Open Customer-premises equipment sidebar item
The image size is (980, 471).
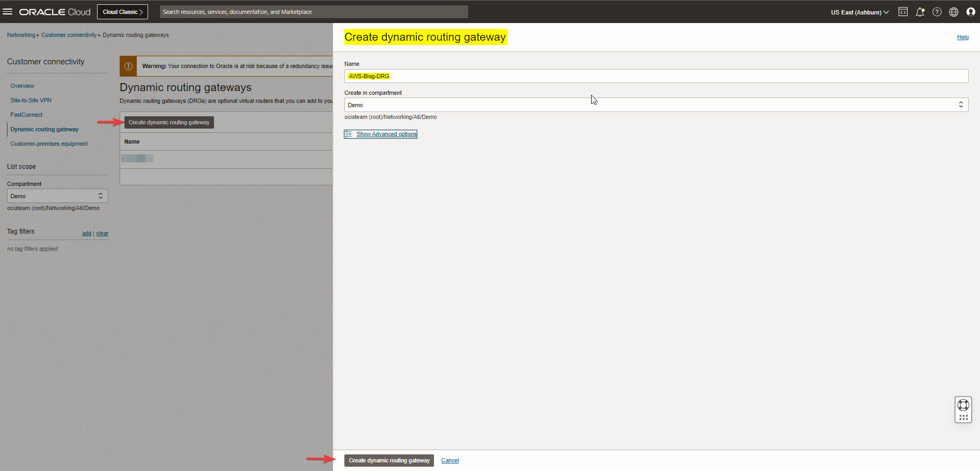tap(49, 144)
